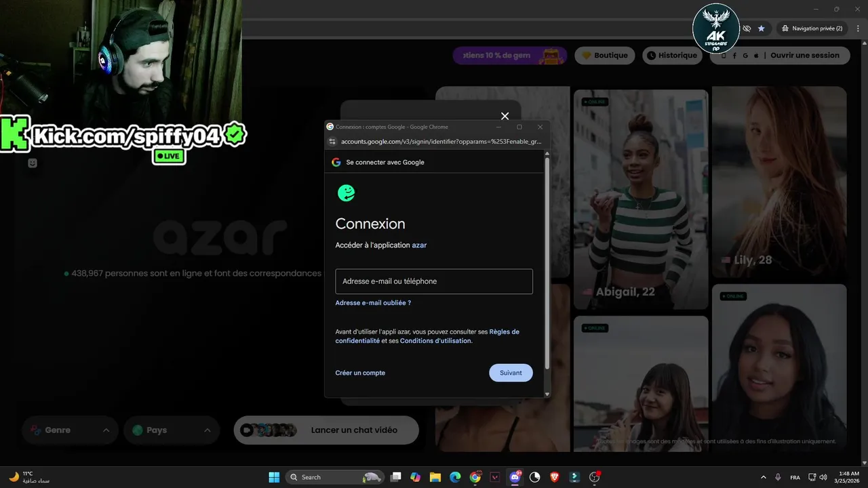
Task: Switch the FRA keyboard language indicator
Action: click(x=795, y=477)
